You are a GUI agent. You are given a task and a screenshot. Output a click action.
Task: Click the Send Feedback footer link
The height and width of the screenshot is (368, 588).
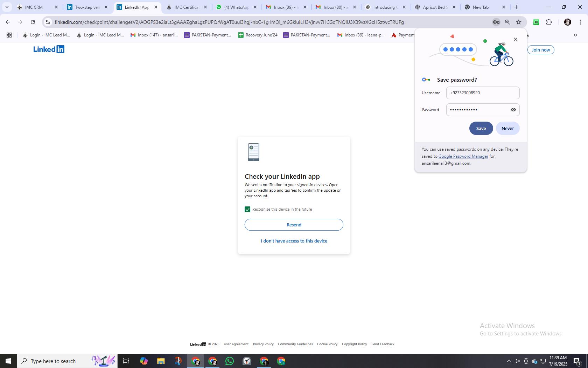click(x=383, y=344)
